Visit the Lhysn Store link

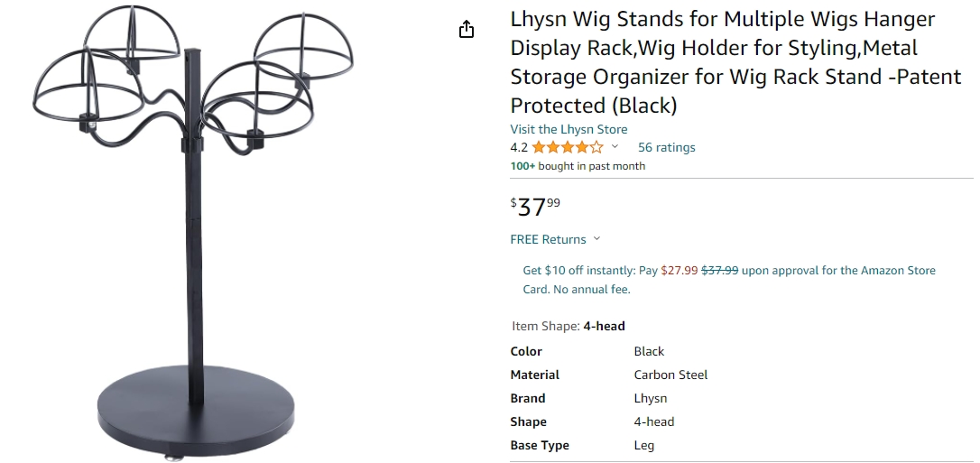[x=569, y=129]
